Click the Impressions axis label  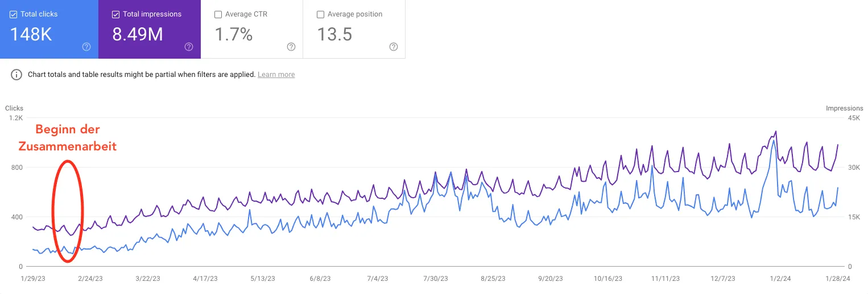tap(845, 108)
